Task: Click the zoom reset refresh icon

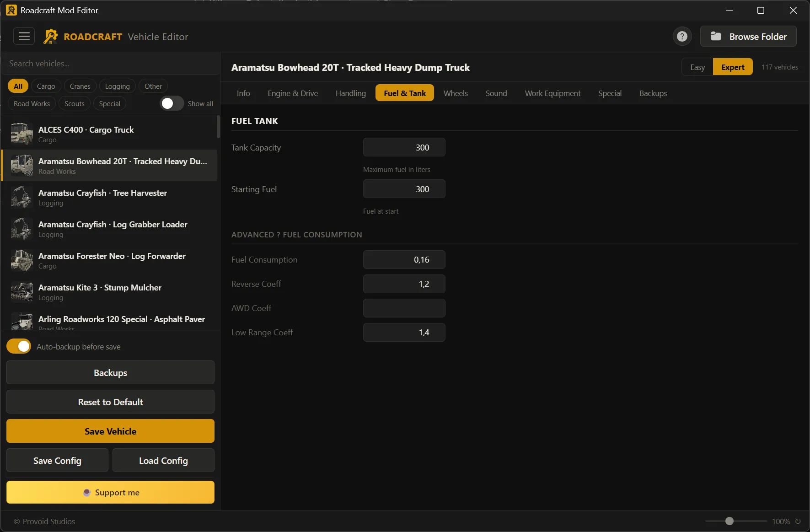Action: coord(798,521)
